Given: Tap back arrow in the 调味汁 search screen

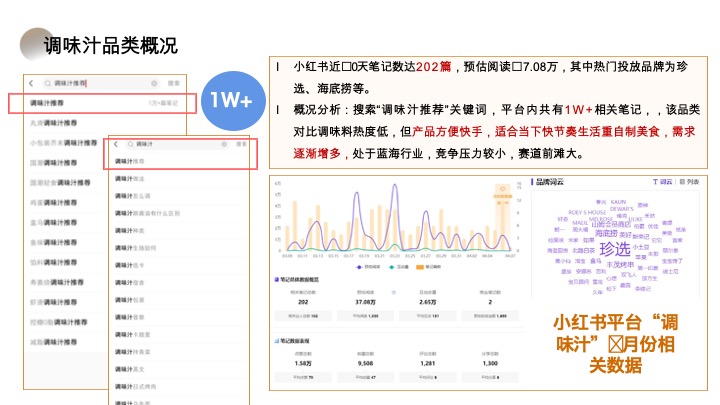Looking at the screenshot, I should coord(116,144).
